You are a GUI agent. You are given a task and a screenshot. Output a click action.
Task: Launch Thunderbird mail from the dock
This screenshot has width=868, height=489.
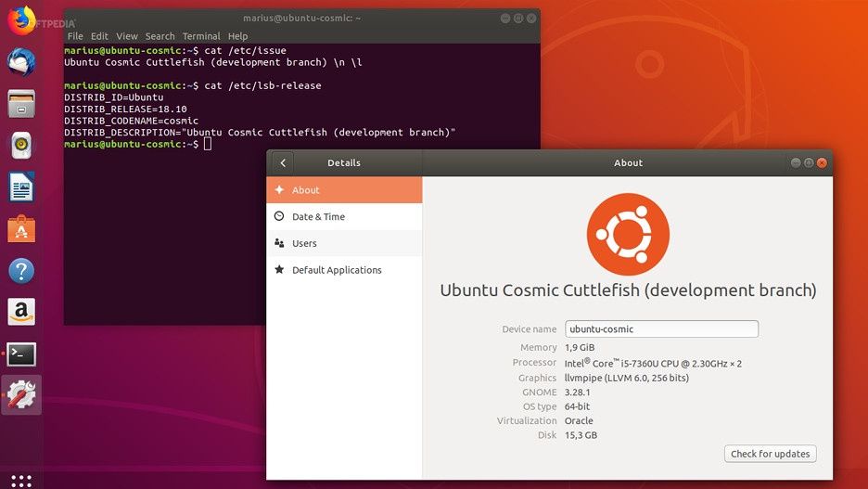(21, 61)
